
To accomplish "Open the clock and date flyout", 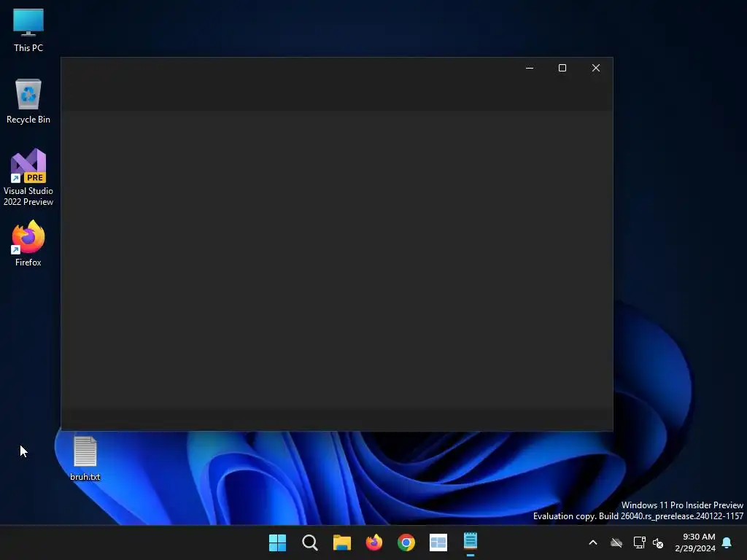I will (x=695, y=542).
